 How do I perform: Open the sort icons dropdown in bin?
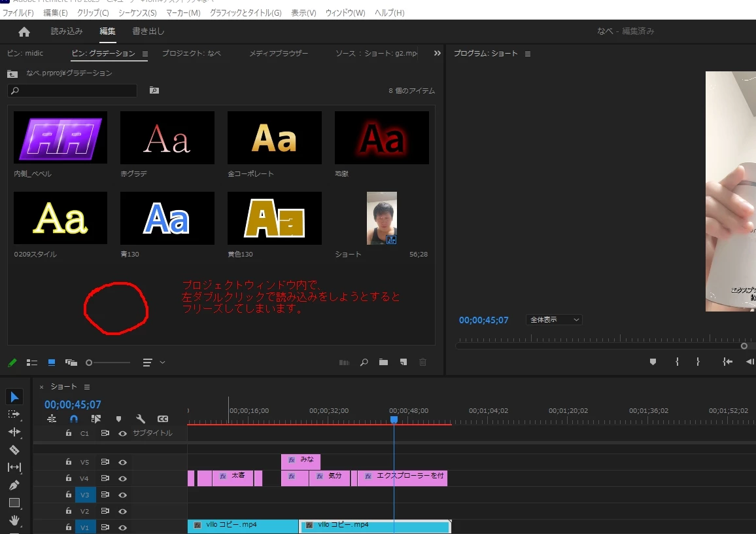(154, 363)
